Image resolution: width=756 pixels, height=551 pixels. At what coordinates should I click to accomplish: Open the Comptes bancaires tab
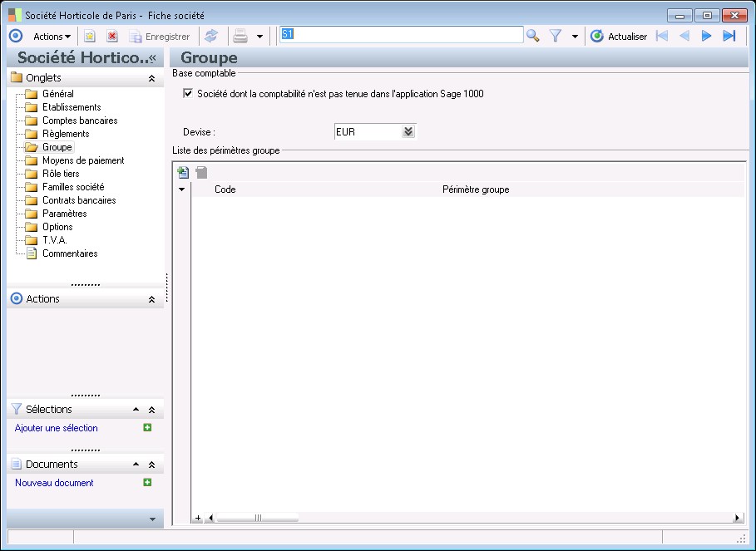point(80,121)
